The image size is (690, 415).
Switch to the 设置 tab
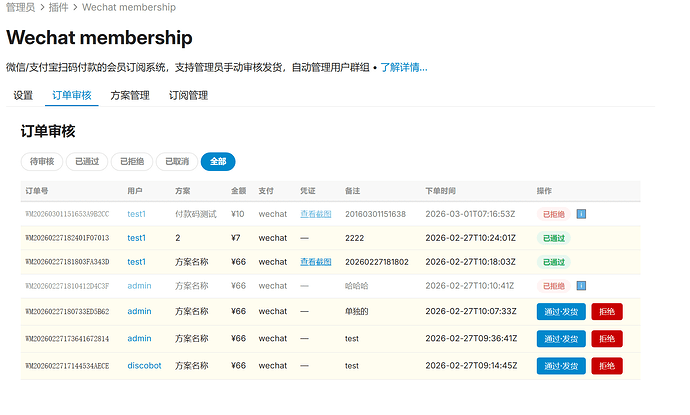23,96
